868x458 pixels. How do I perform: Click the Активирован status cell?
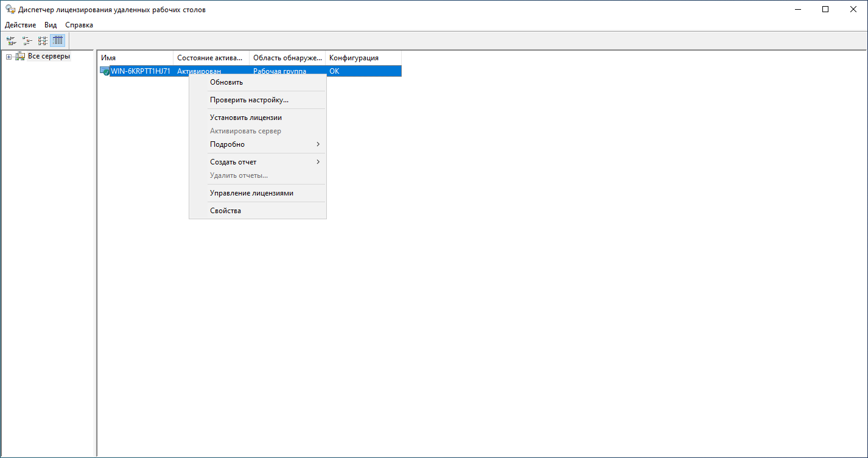[x=199, y=71]
